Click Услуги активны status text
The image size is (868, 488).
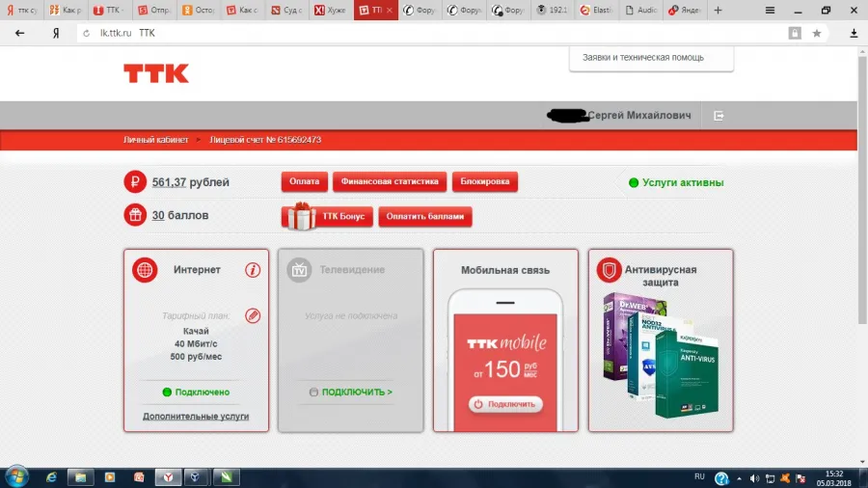tap(683, 182)
